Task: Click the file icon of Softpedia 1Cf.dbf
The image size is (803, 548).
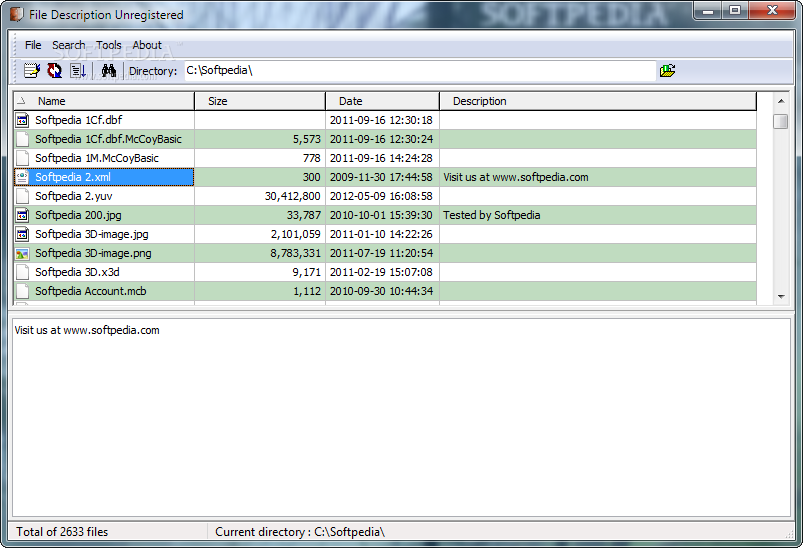Action: [x=22, y=120]
